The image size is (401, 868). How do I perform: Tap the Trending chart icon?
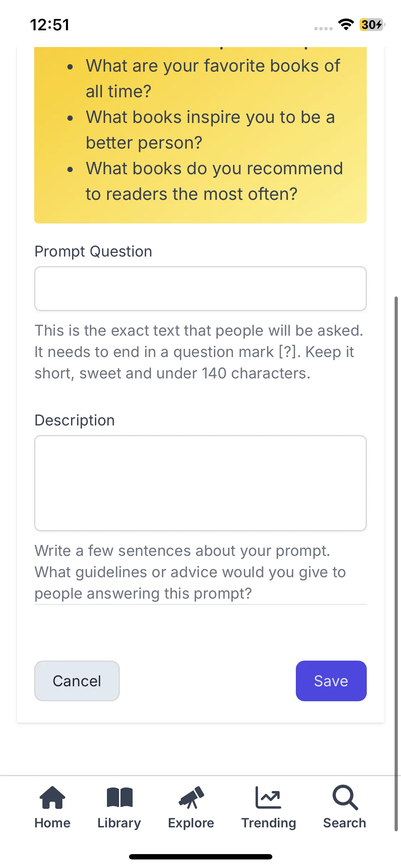pos(268,797)
